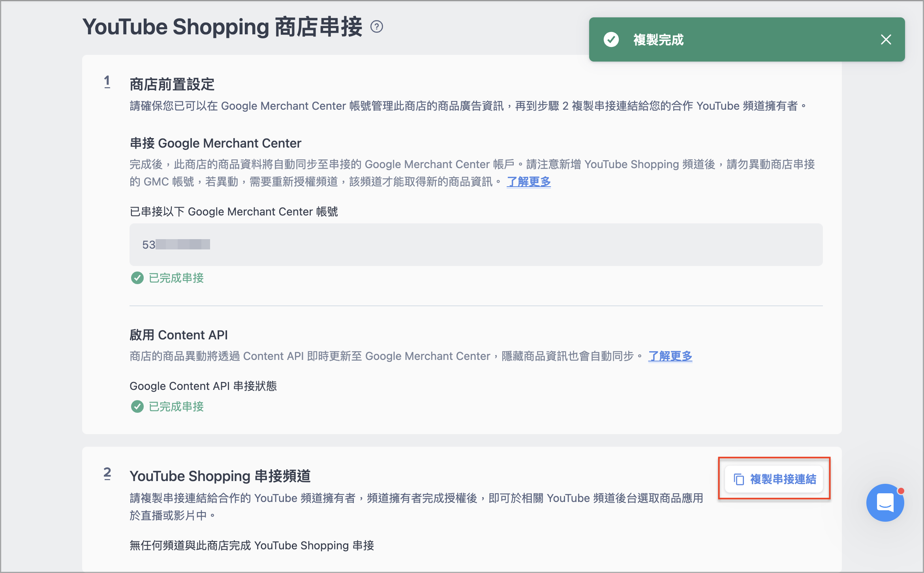Open 了解更多 link under 串接 Google Merchant Center

(529, 182)
